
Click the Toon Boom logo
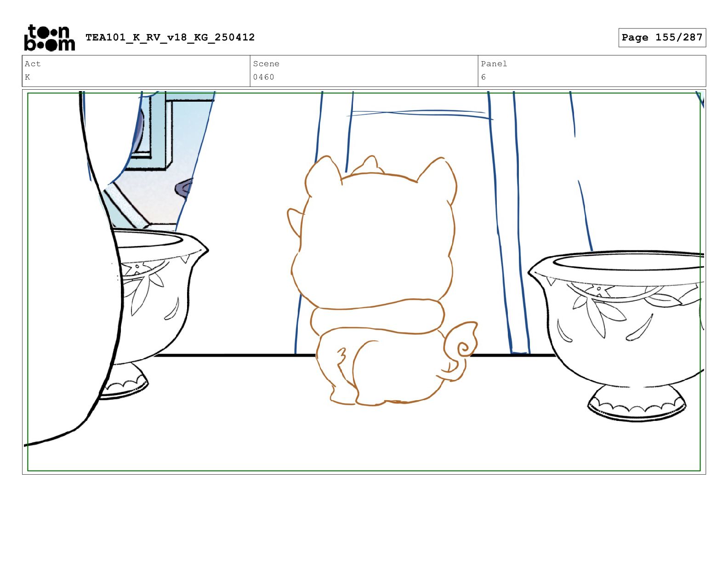click(49, 38)
